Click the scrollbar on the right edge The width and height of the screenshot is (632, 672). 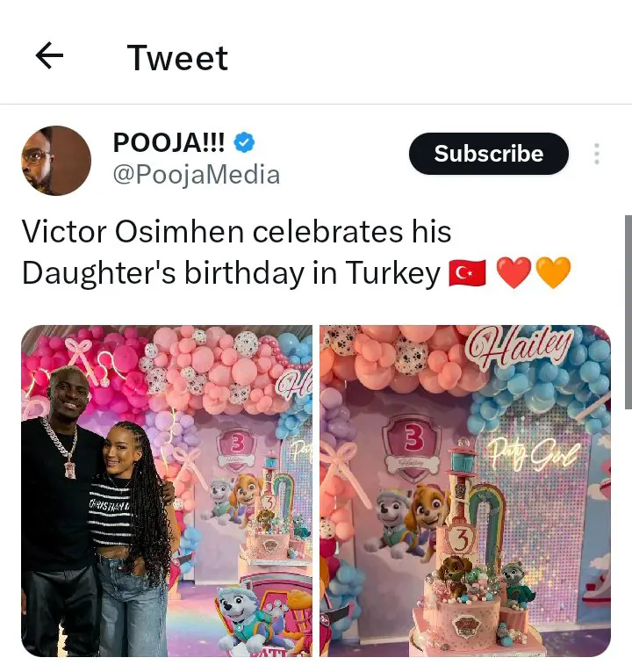628,312
